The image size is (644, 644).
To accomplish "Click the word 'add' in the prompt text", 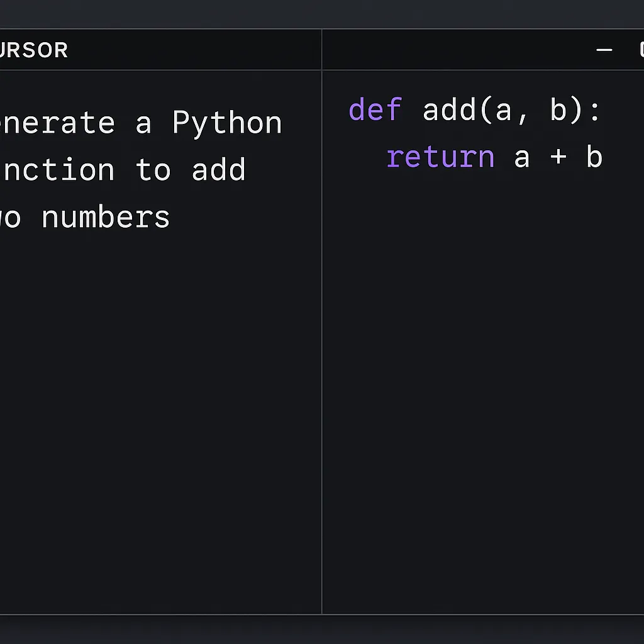I will point(218,170).
